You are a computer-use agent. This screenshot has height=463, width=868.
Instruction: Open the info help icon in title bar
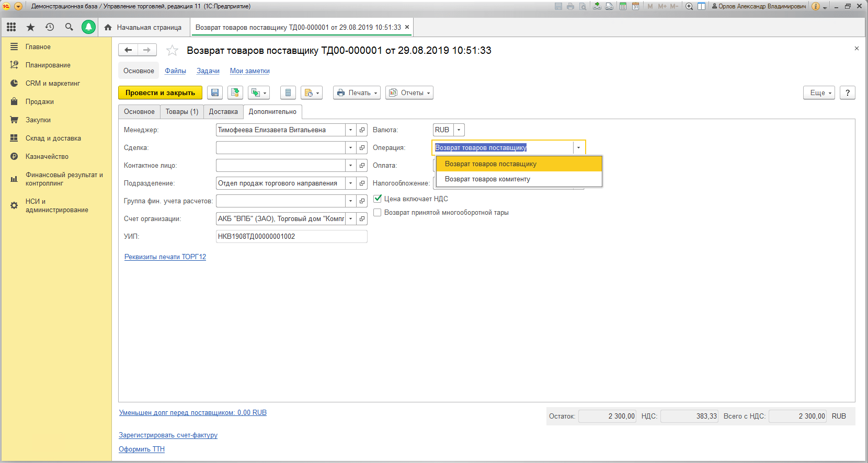point(816,6)
